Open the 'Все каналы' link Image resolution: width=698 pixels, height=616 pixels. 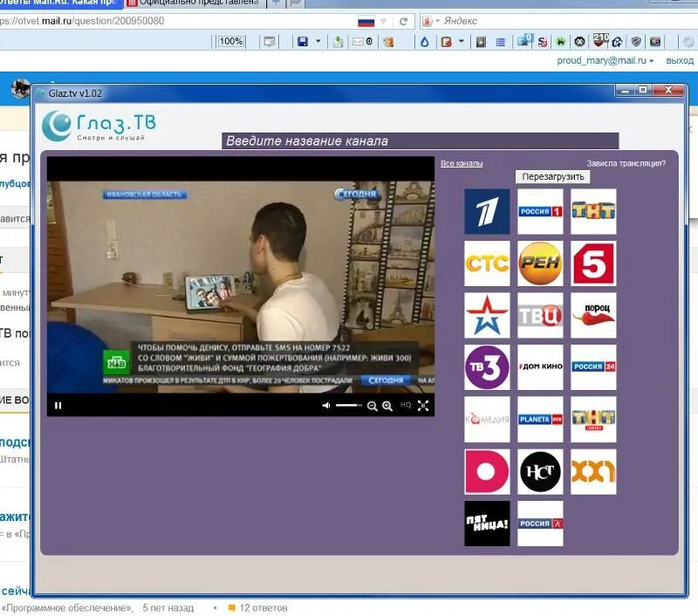pyautogui.click(x=462, y=163)
